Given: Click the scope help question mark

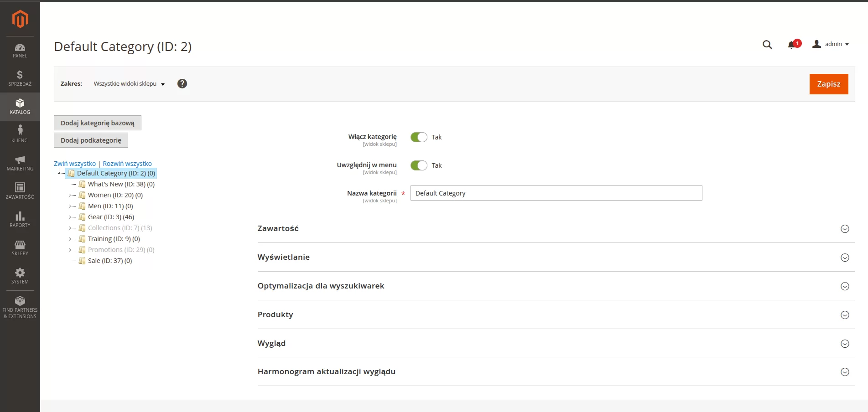Looking at the screenshot, I should click(x=182, y=84).
